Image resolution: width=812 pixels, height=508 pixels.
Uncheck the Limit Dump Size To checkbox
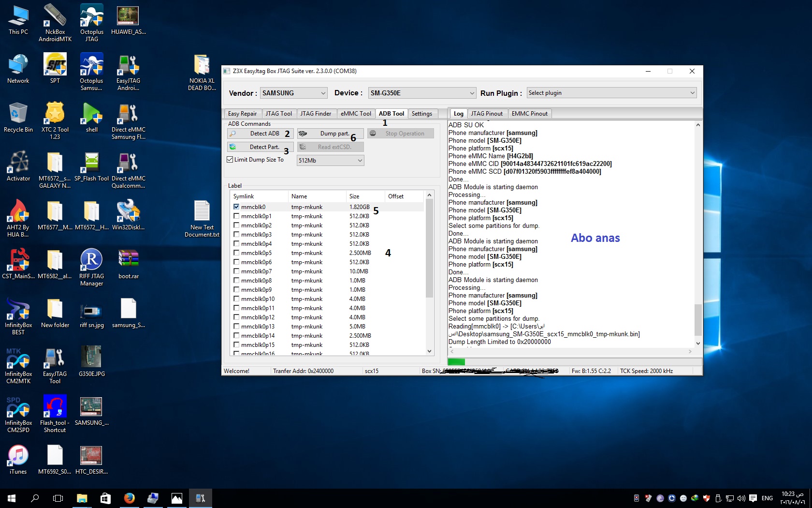click(230, 160)
